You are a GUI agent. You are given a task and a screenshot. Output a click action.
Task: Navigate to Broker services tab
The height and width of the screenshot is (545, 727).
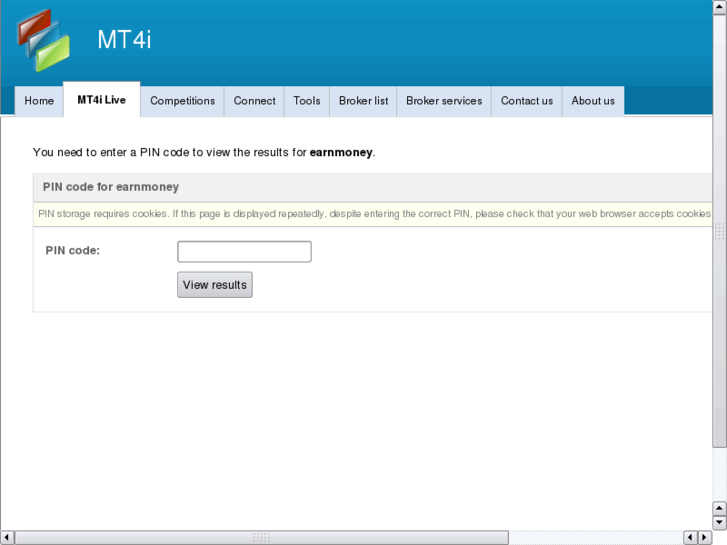[x=444, y=101]
